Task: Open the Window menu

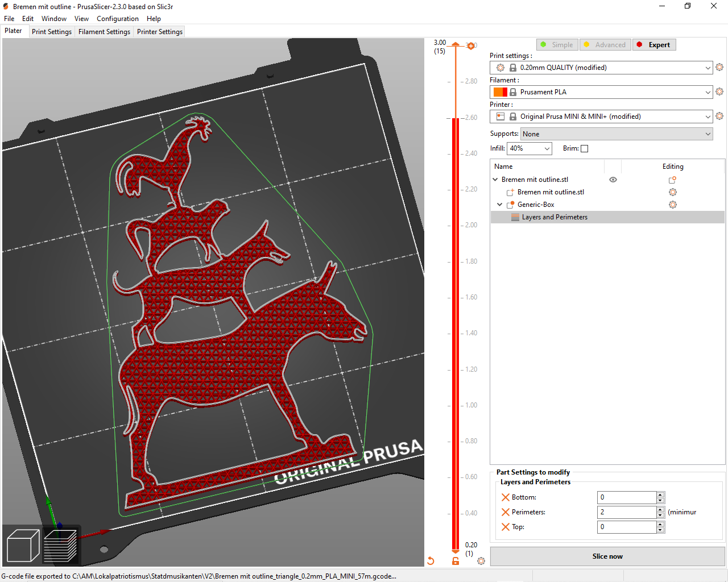Action: coord(54,19)
